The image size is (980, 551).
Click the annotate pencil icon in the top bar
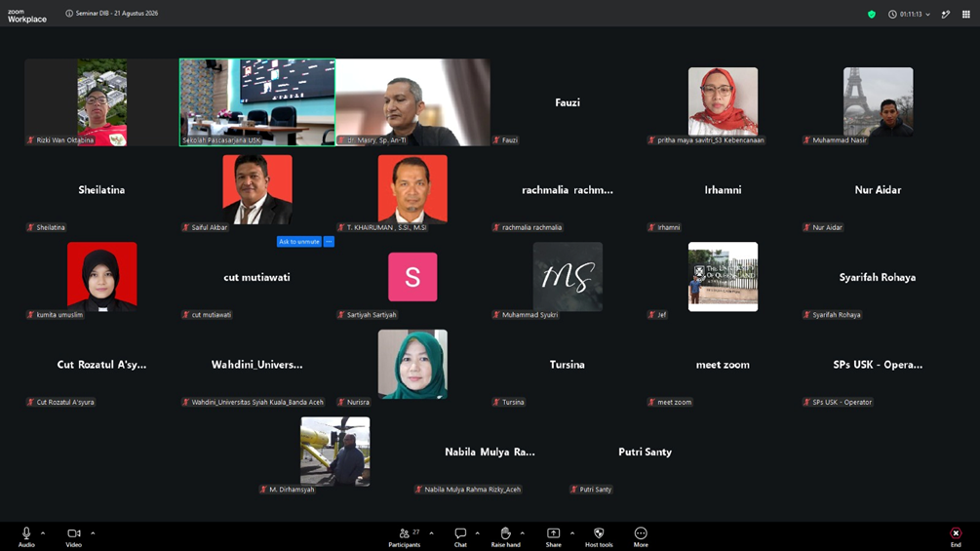[x=946, y=14]
